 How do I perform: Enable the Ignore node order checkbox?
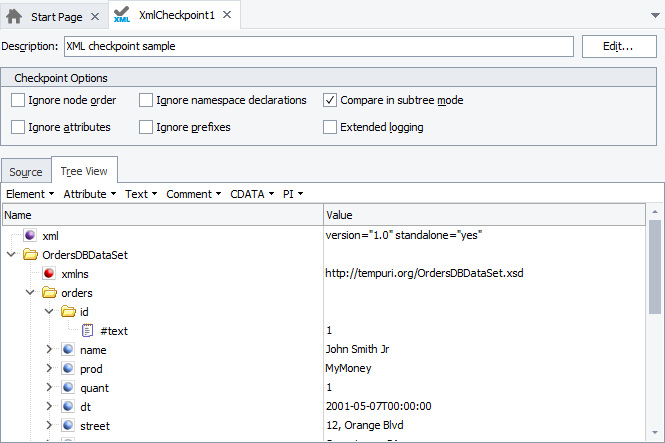coord(18,100)
